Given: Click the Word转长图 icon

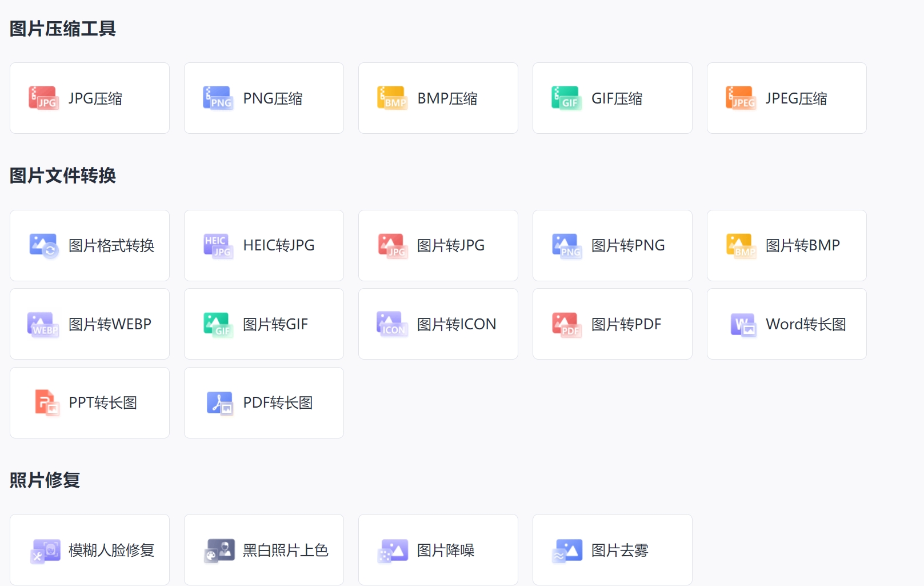Looking at the screenshot, I should pyautogui.click(x=743, y=325).
